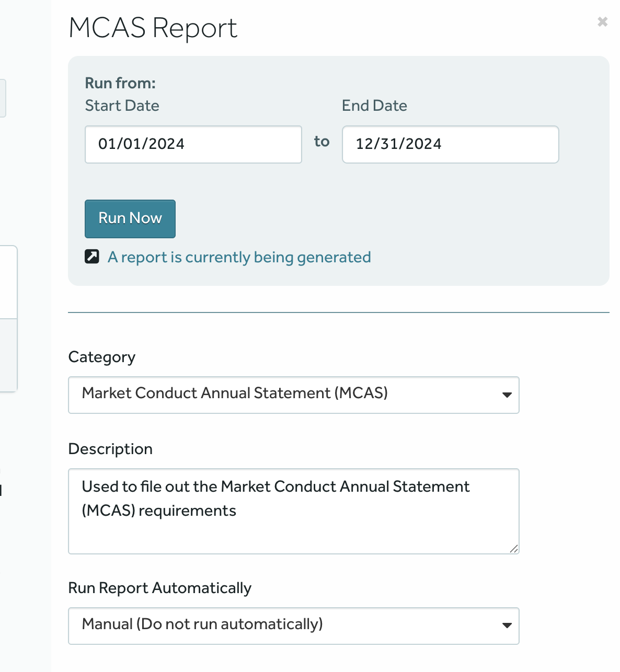Close the MCAS Report panel

[602, 22]
